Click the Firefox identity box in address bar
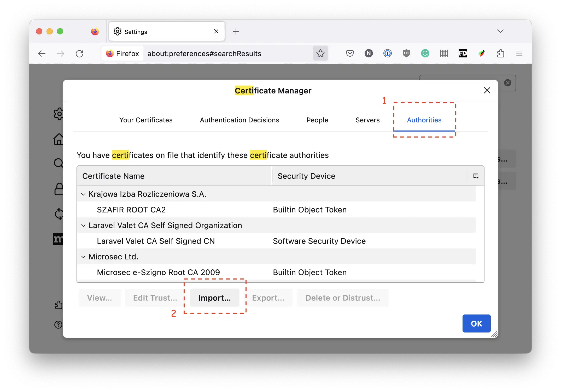 [x=122, y=54]
